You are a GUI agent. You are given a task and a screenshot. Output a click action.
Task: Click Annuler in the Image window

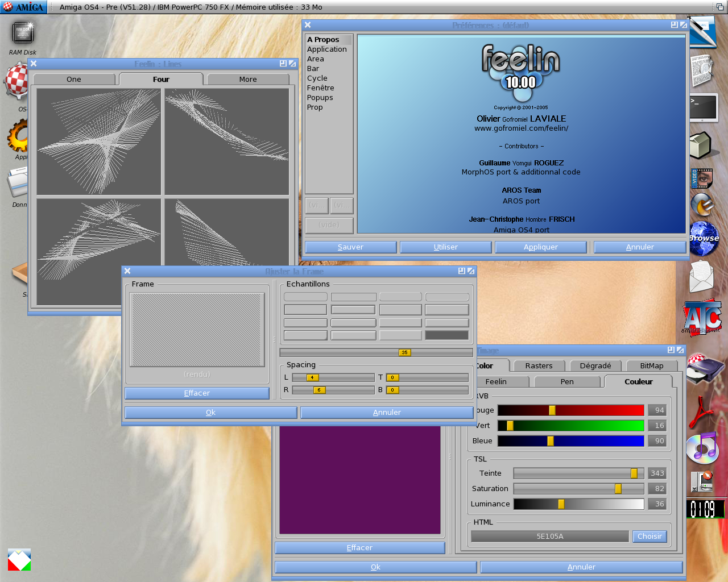581,567
